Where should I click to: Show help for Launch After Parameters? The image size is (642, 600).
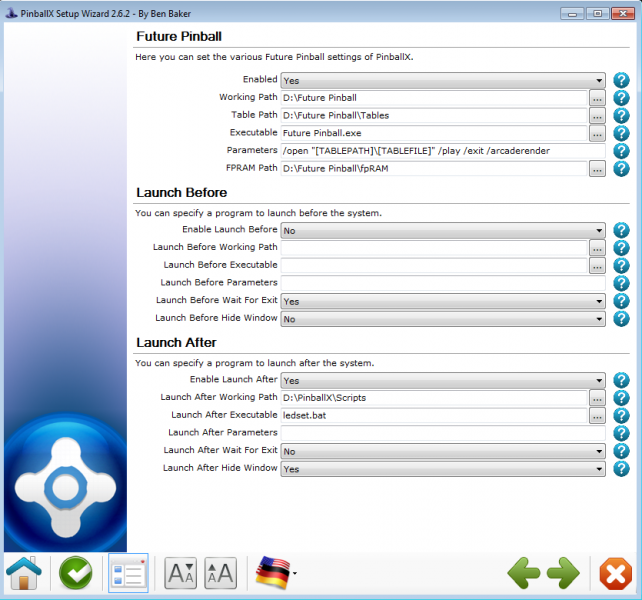click(621, 433)
